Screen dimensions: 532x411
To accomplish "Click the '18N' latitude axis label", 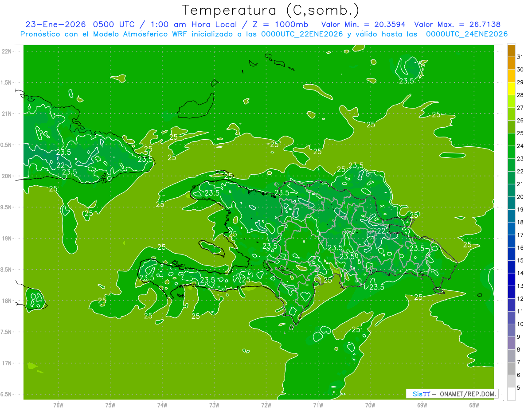I will point(7,301).
